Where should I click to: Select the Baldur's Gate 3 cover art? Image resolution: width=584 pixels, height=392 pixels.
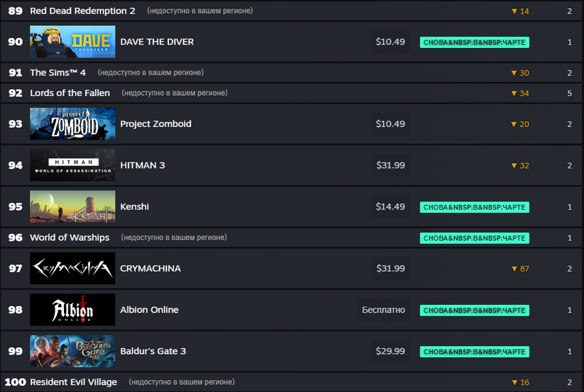pos(72,351)
